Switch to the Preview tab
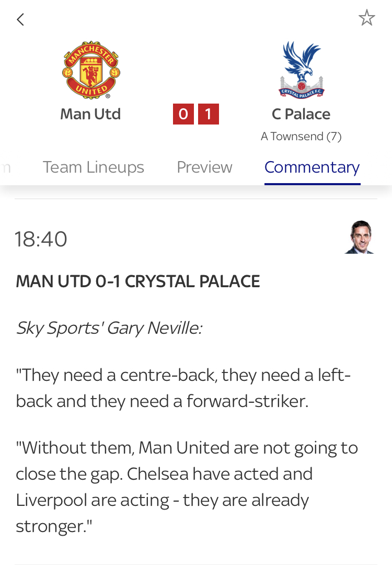Image resolution: width=392 pixels, height=565 pixels. click(204, 167)
